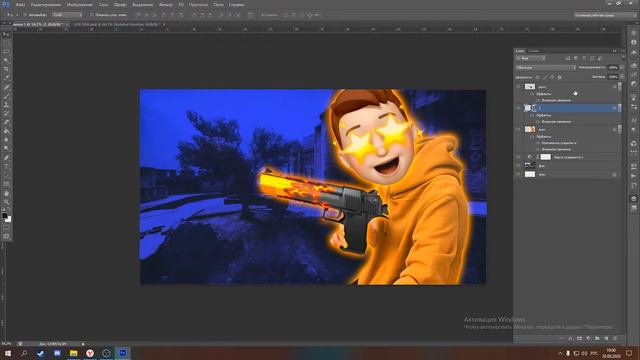
Task: Click delete layer trash icon
Action: pos(615,338)
